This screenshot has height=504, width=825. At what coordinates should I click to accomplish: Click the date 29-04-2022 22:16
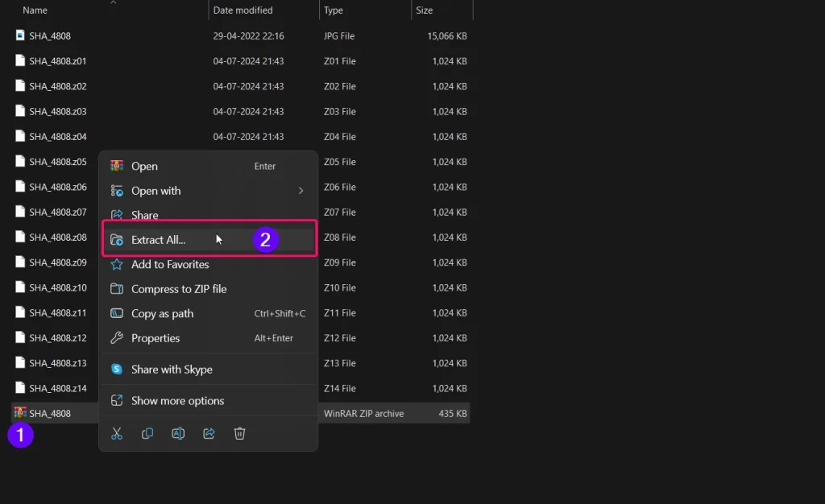pyautogui.click(x=248, y=35)
